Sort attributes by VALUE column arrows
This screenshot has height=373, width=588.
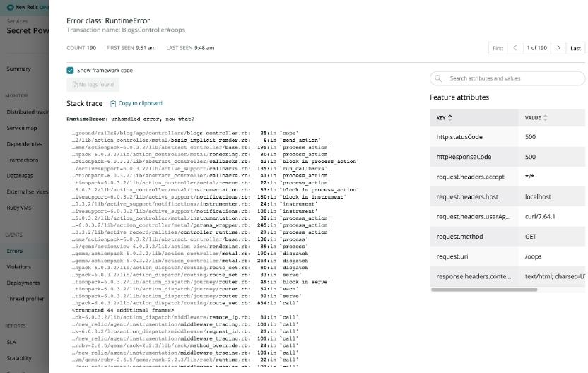pos(546,118)
